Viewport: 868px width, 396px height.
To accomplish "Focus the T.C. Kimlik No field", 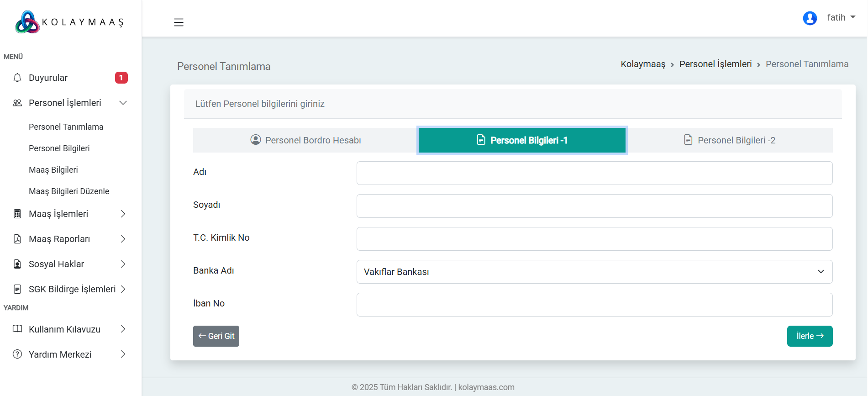I will (594, 239).
